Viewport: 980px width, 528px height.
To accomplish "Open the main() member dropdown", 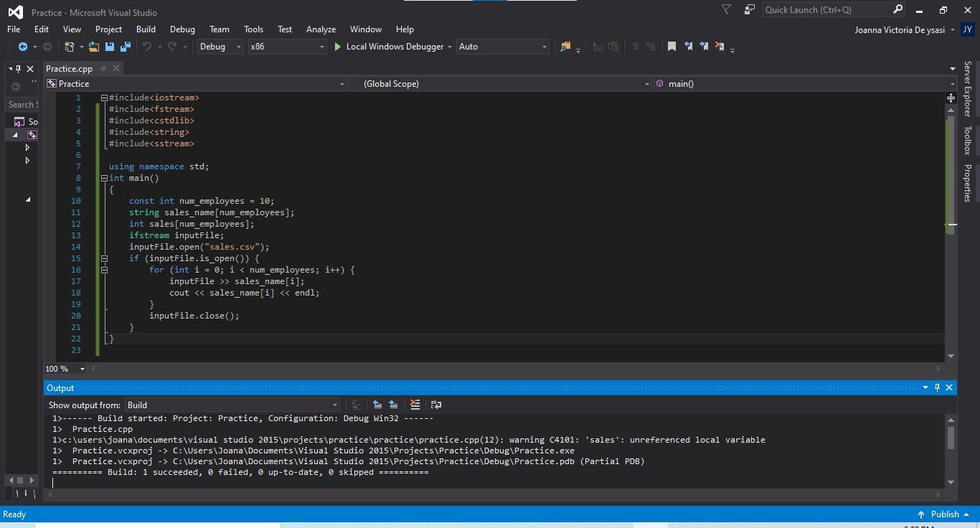I will coord(805,84).
